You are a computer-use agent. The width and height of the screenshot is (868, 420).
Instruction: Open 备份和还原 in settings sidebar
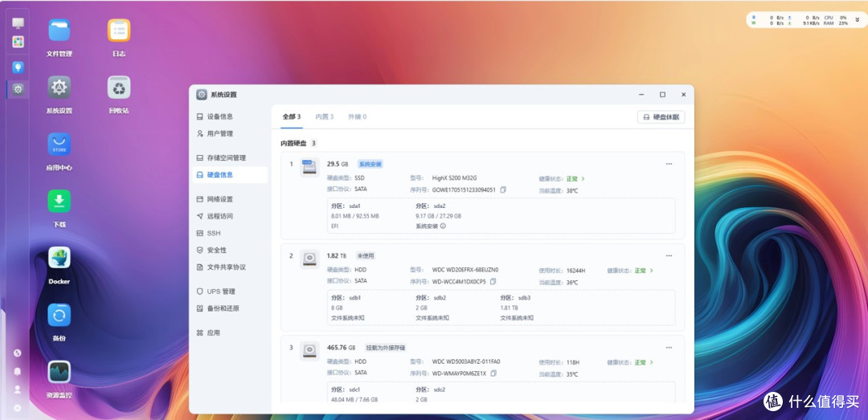tap(230, 308)
